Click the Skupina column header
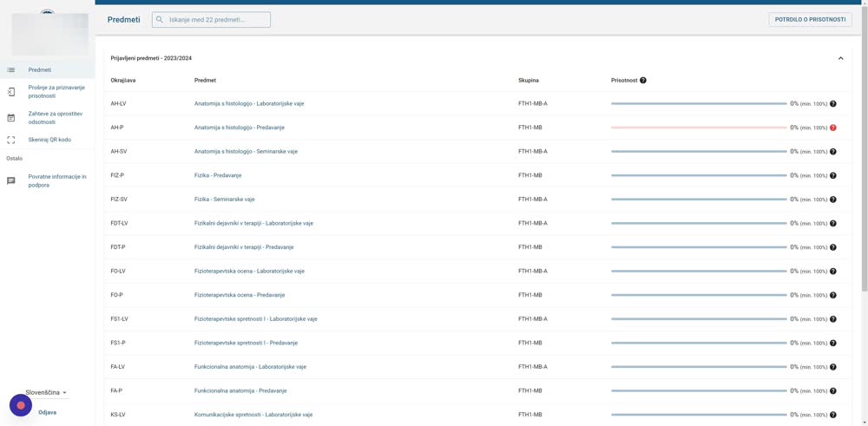Screen dimensions: 868x426 click(x=529, y=80)
